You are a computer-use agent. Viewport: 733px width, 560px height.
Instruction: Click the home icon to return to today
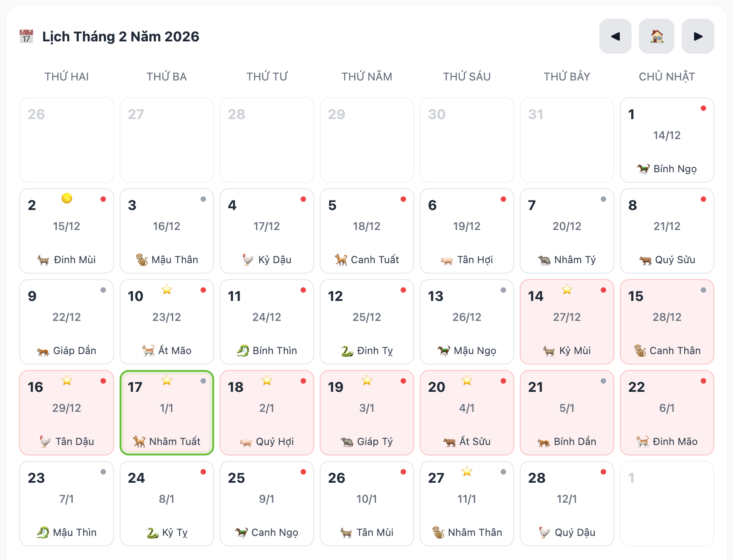657,36
